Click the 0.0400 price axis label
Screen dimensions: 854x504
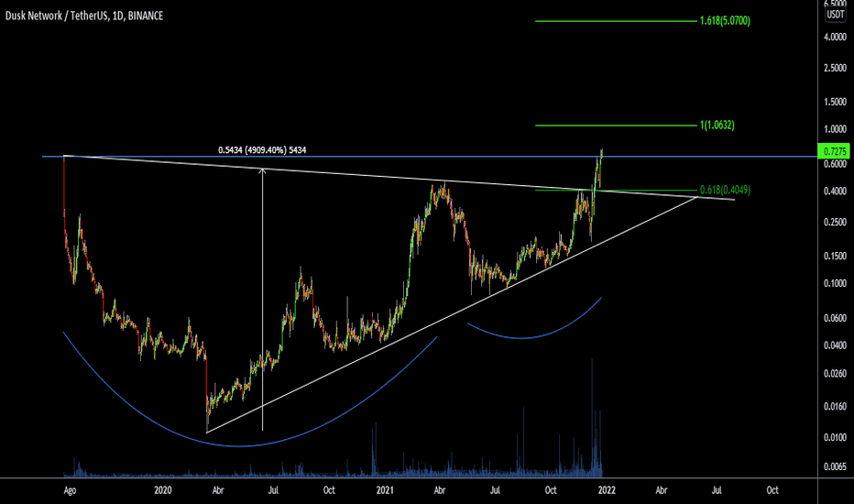coord(835,345)
